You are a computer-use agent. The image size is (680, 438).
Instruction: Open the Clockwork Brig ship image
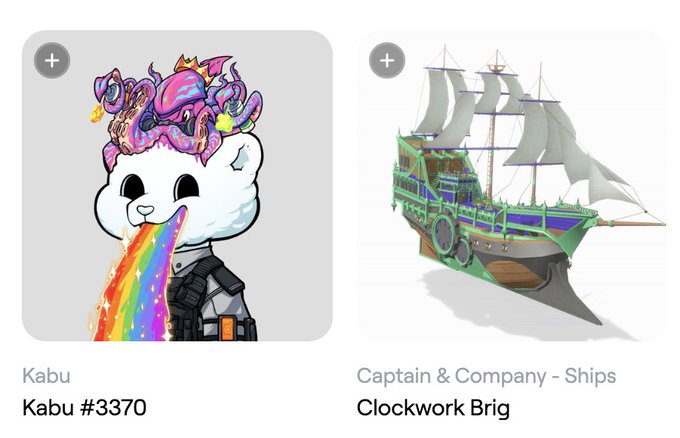(512, 186)
